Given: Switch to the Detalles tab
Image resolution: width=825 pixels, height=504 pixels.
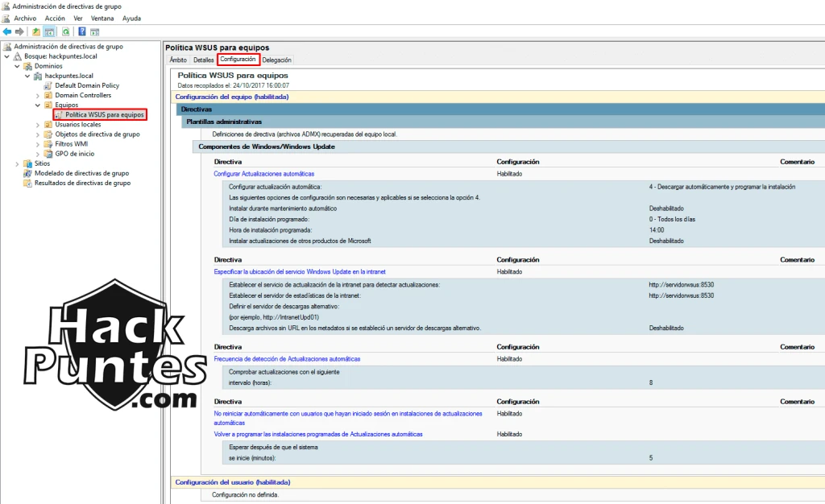Looking at the screenshot, I should tap(203, 60).
